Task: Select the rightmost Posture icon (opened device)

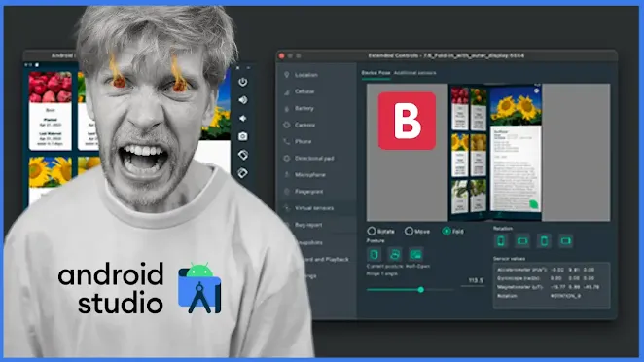Action: tap(415, 254)
